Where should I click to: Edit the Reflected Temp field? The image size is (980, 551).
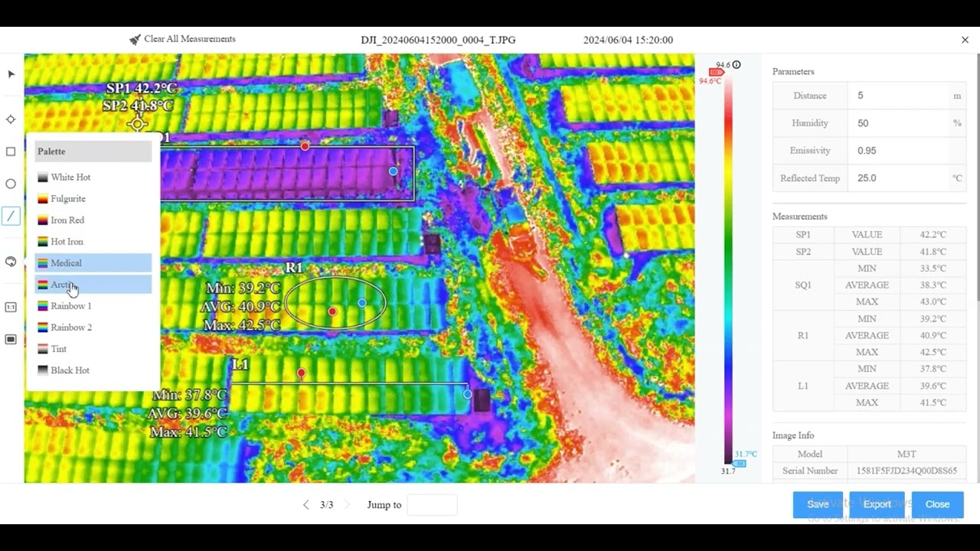899,178
